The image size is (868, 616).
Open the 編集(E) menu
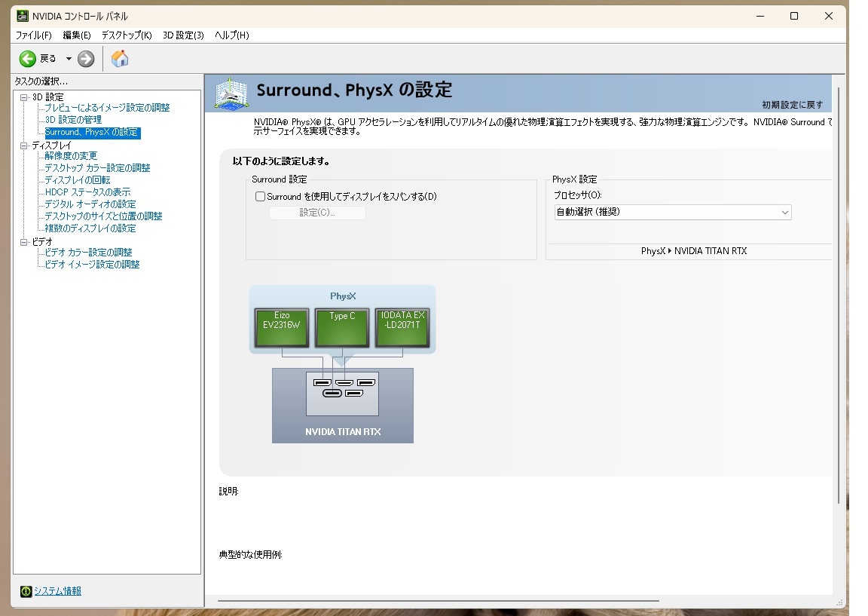click(x=76, y=35)
